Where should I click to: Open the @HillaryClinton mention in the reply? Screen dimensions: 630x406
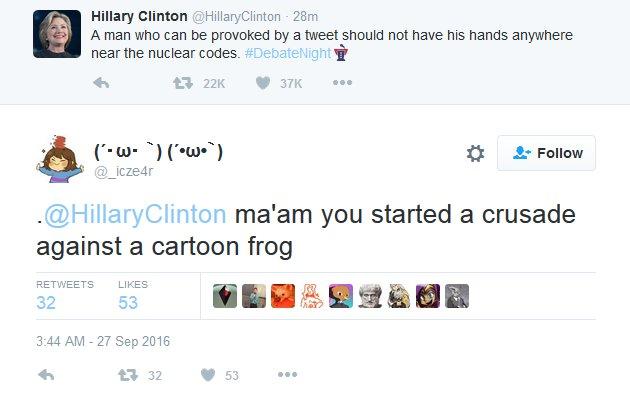tap(135, 214)
